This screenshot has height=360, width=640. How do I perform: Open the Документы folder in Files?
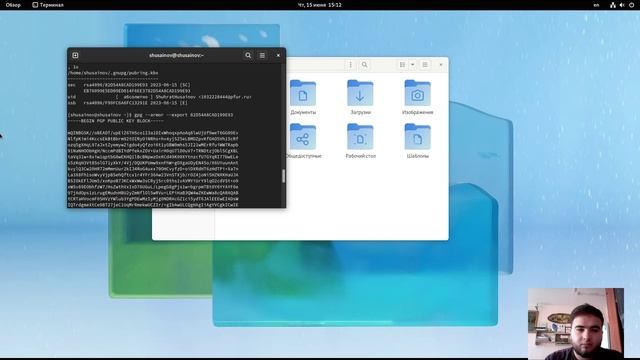tap(303, 98)
